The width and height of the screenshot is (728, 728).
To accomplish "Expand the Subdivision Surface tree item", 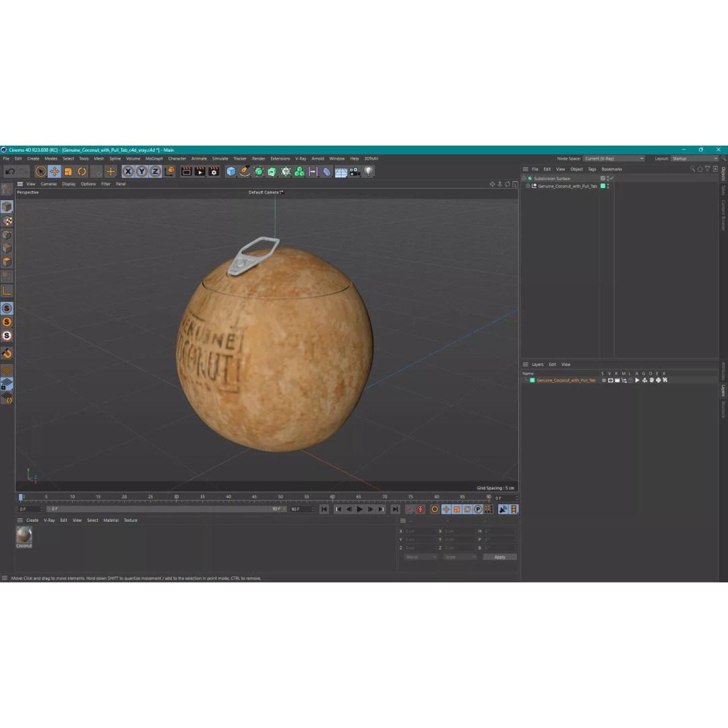I will point(524,178).
